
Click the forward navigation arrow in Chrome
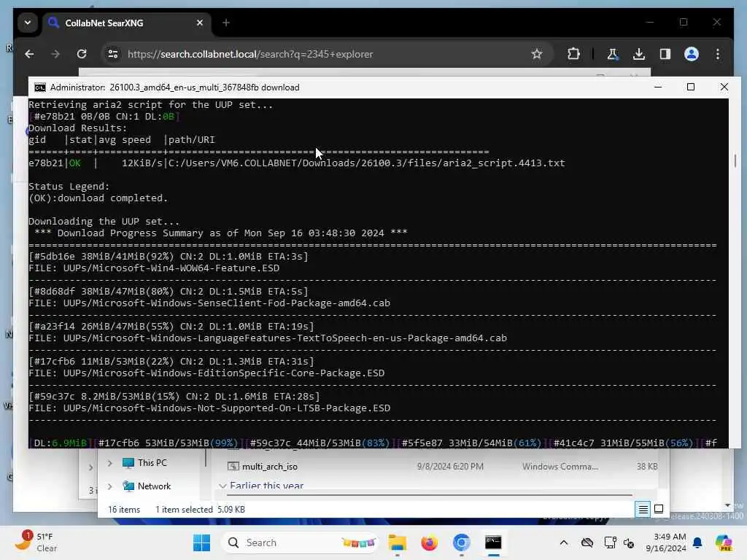point(55,54)
